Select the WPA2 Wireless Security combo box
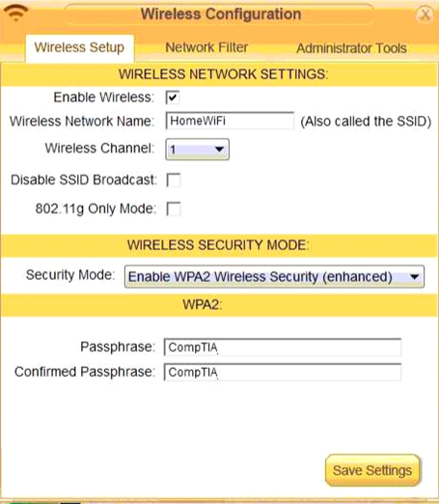The height and width of the screenshot is (504, 439). click(x=274, y=277)
